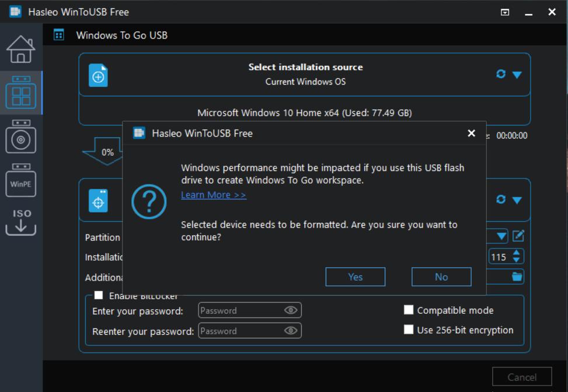Click the edit partition scheme icon
This screenshot has height=392, width=568.
coord(518,236)
